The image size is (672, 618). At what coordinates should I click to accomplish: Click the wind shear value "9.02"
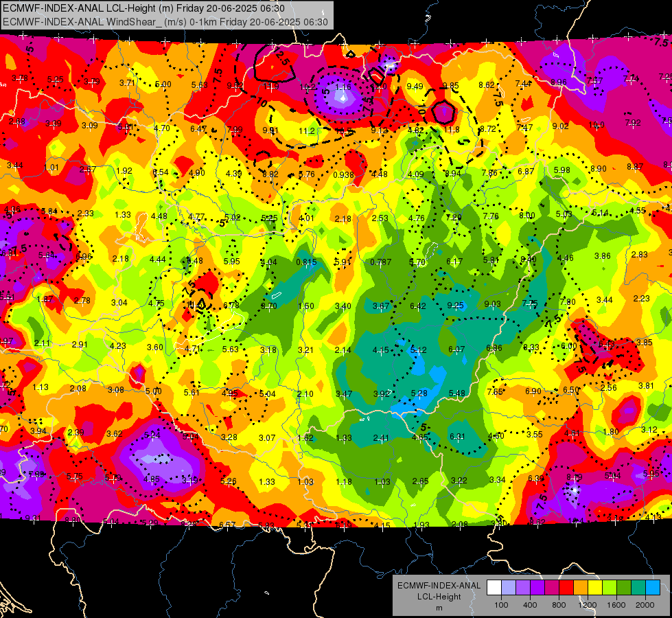[x=561, y=126]
